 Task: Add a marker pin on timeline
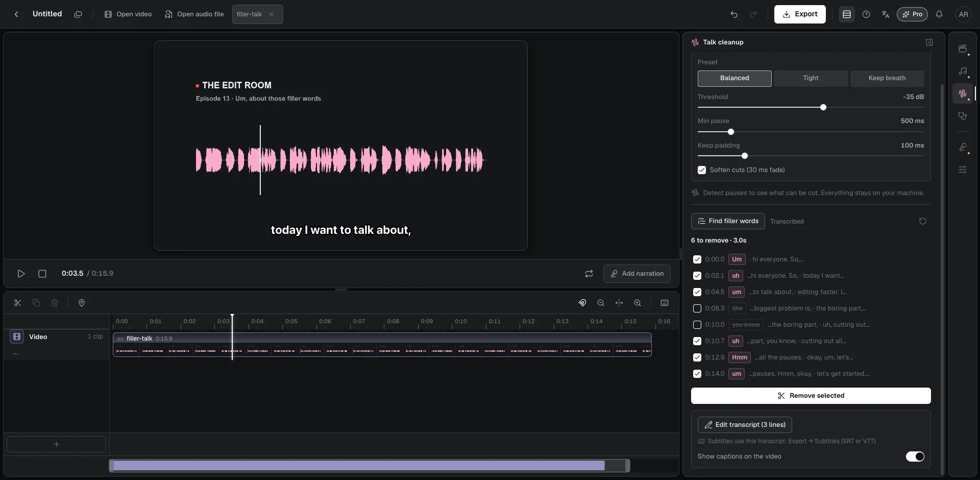pyautogui.click(x=82, y=303)
